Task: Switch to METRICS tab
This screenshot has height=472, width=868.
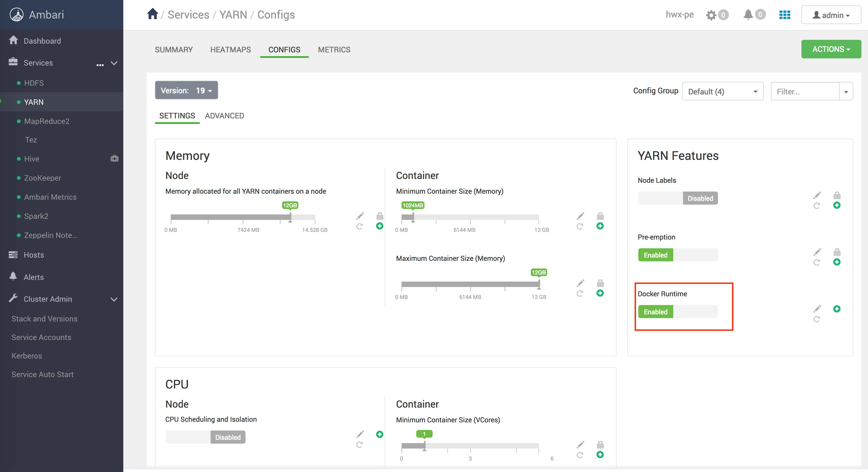Action: click(x=334, y=50)
